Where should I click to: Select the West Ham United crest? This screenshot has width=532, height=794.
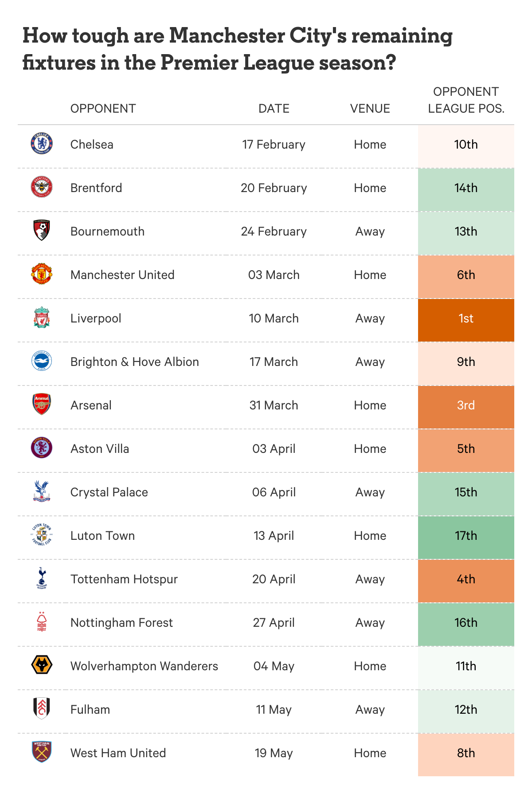click(x=42, y=752)
